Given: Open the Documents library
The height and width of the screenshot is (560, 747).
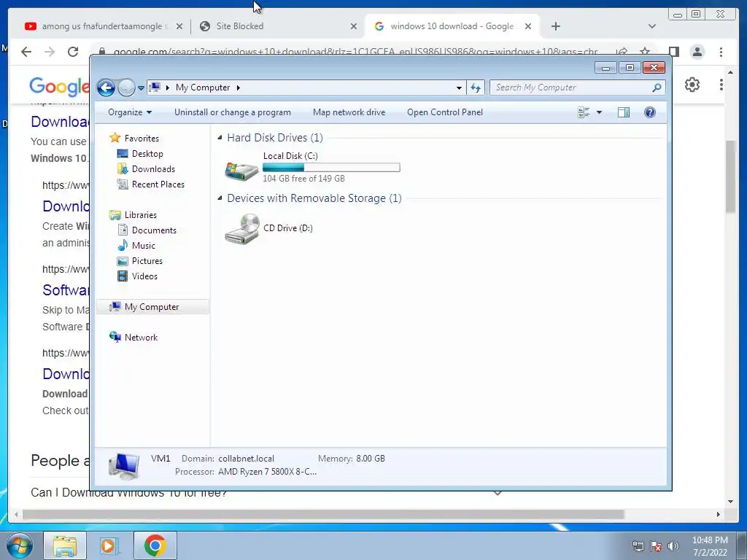Looking at the screenshot, I should [x=147, y=230].
